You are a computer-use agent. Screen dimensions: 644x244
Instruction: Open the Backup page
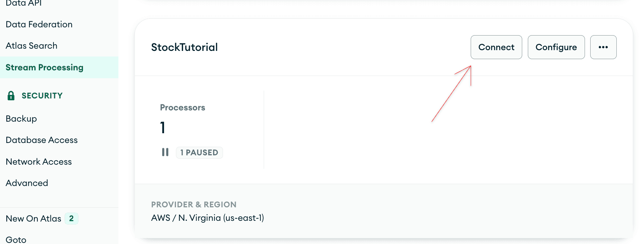pos(21,119)
